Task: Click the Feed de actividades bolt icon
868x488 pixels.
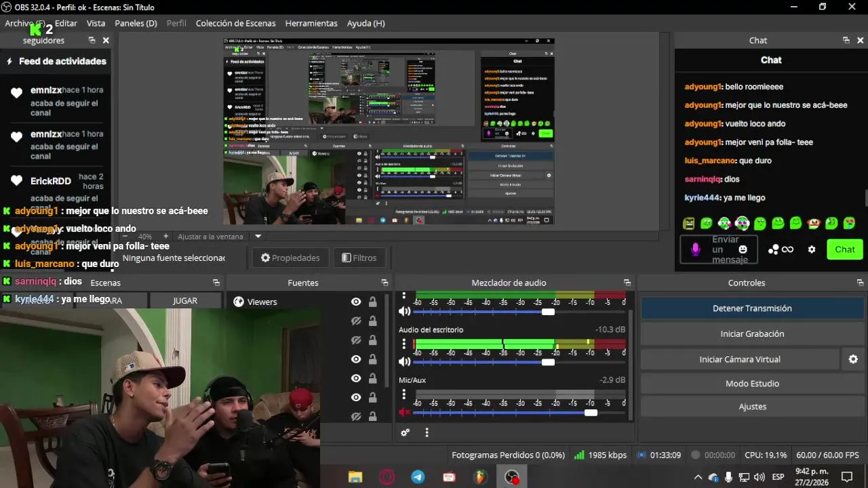Action: point(9,61)
